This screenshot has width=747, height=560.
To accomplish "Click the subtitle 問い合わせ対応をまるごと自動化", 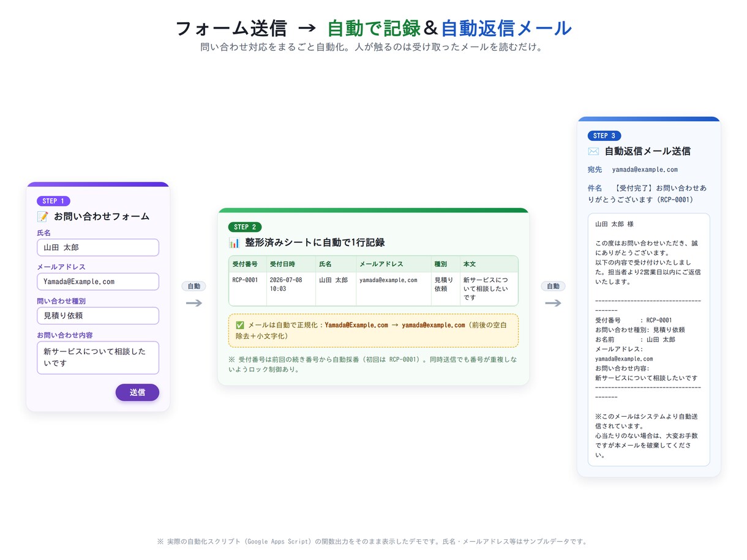I will pos(372,47).
